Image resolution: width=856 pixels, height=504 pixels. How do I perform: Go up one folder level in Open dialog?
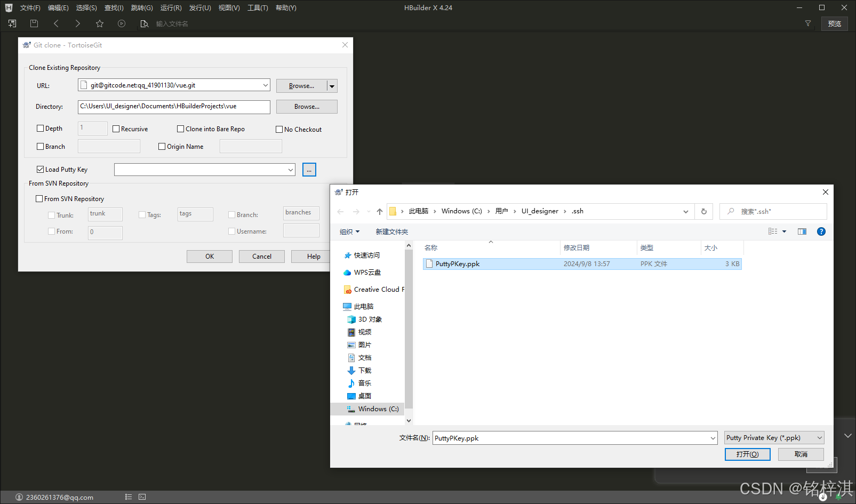click(x=380, y=212)
